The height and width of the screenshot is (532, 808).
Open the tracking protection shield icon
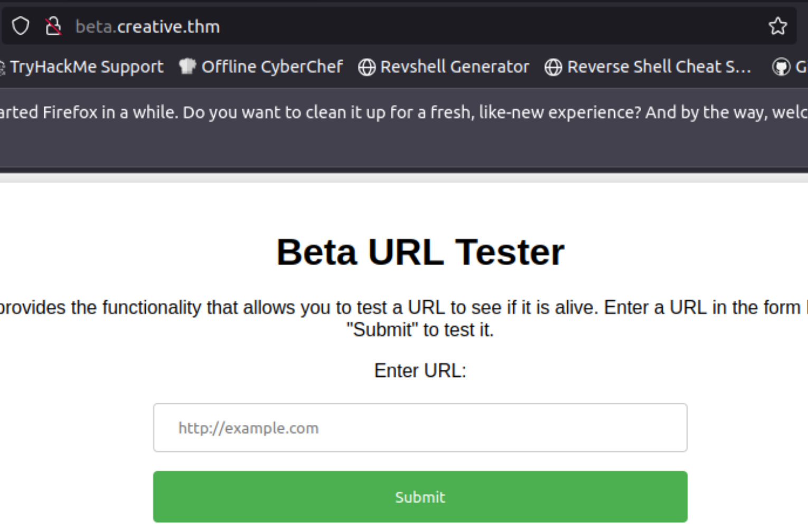(x=21, y=26)
